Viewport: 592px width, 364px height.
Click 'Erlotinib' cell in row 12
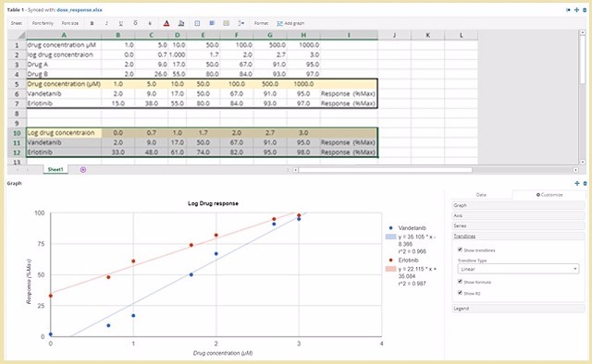64,152
